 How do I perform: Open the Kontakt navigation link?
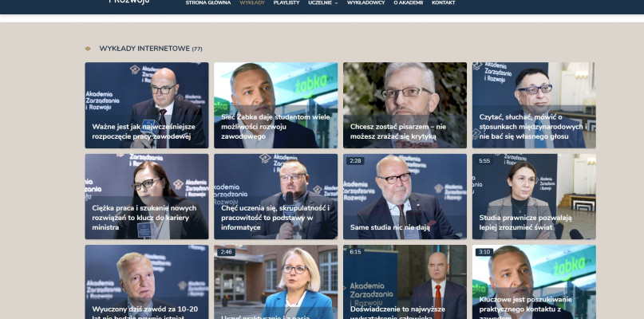coord(443,3)
